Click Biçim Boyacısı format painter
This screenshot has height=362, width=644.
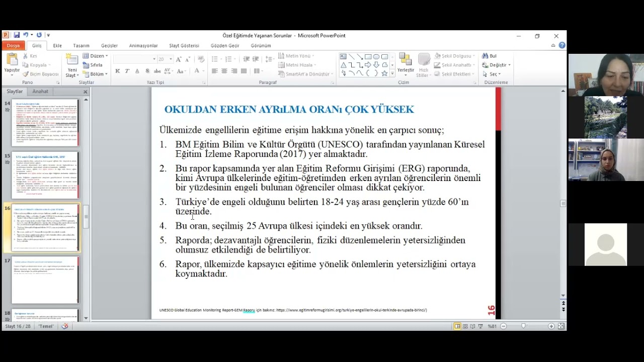pyautogui.click(x=40, y=74)
